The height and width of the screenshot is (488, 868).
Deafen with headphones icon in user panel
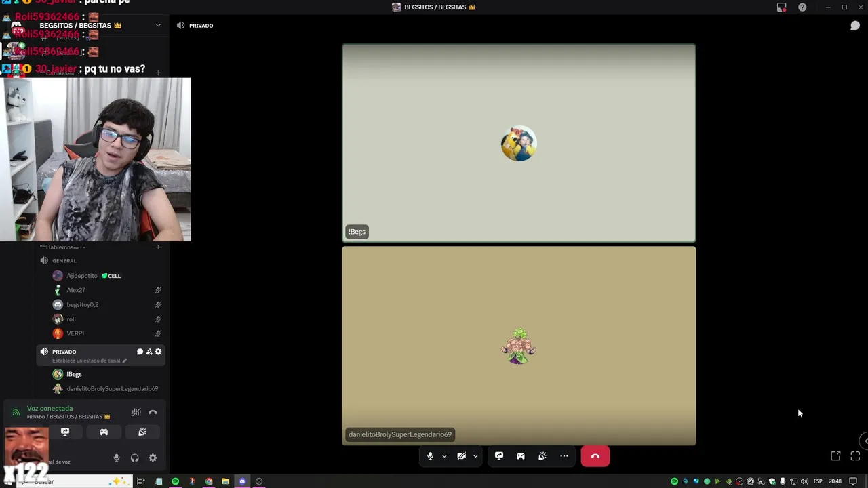(x=134, y=458)
